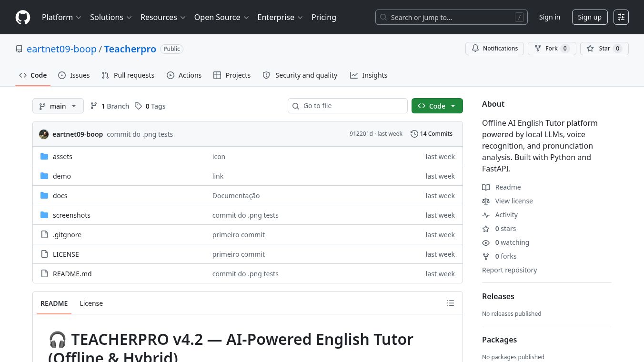Open the 14 Commits history link
644x362 pixels.
432,134
